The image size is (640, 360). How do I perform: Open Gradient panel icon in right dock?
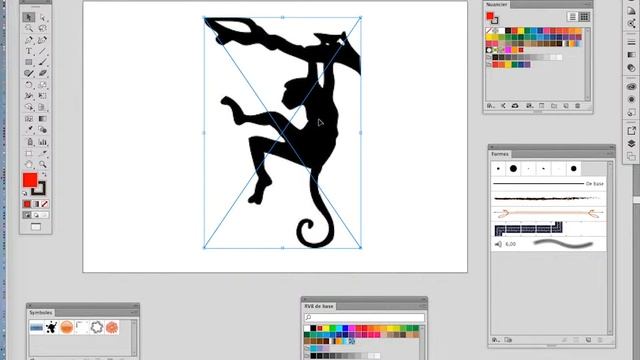pyautogui.click(x=631, y=55)
